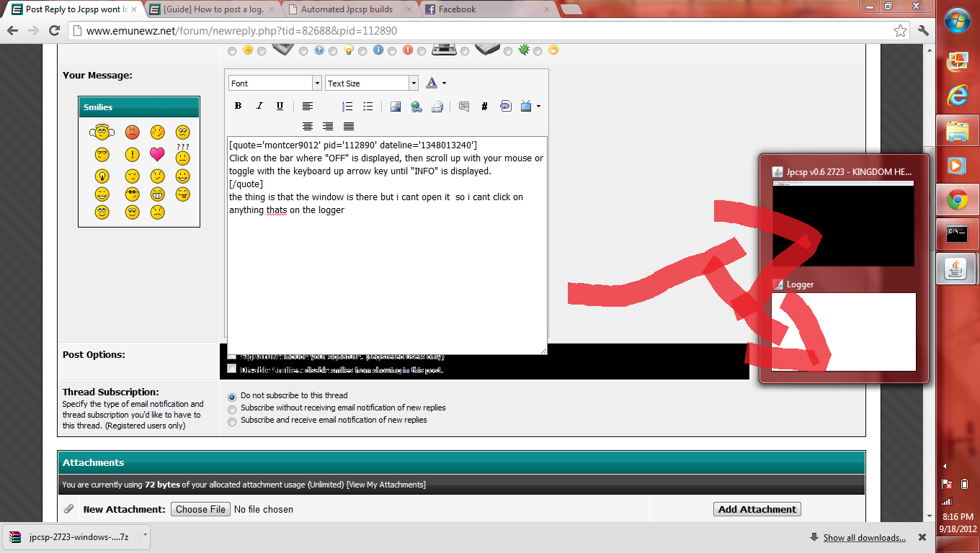This screenshot has width=980, height=553.
Task: Switch to the Automated Jpcsp builds tab
Action: 349,10
